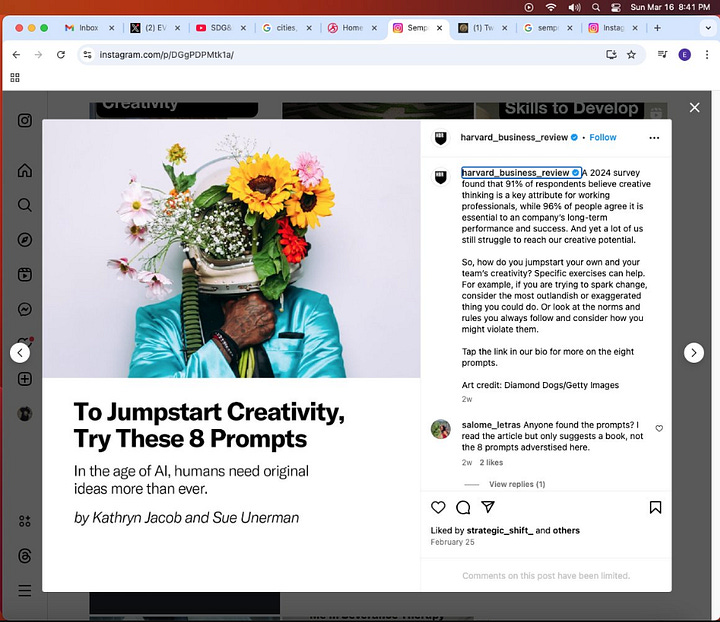Open Chrome profile E avatar

click(x=684, y=55)
